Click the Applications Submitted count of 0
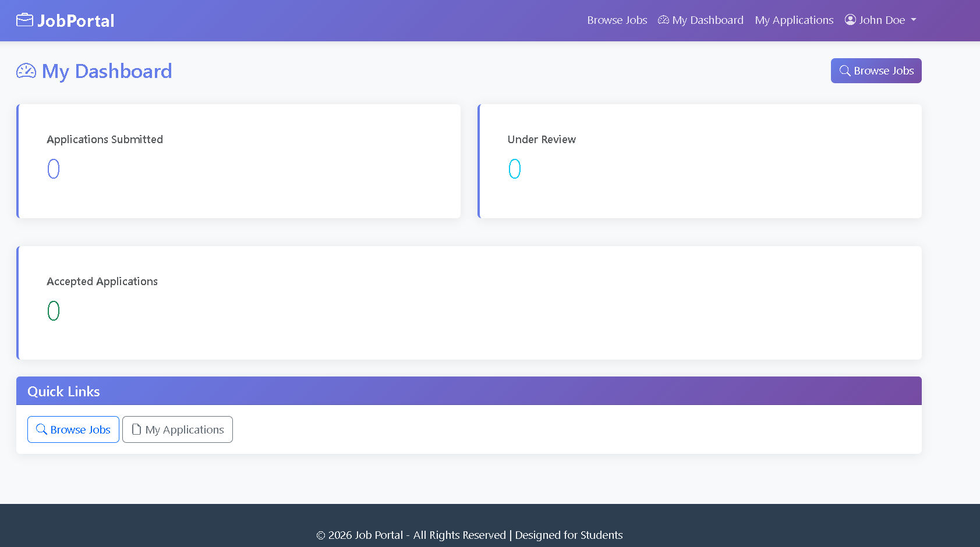 (54, 169)
